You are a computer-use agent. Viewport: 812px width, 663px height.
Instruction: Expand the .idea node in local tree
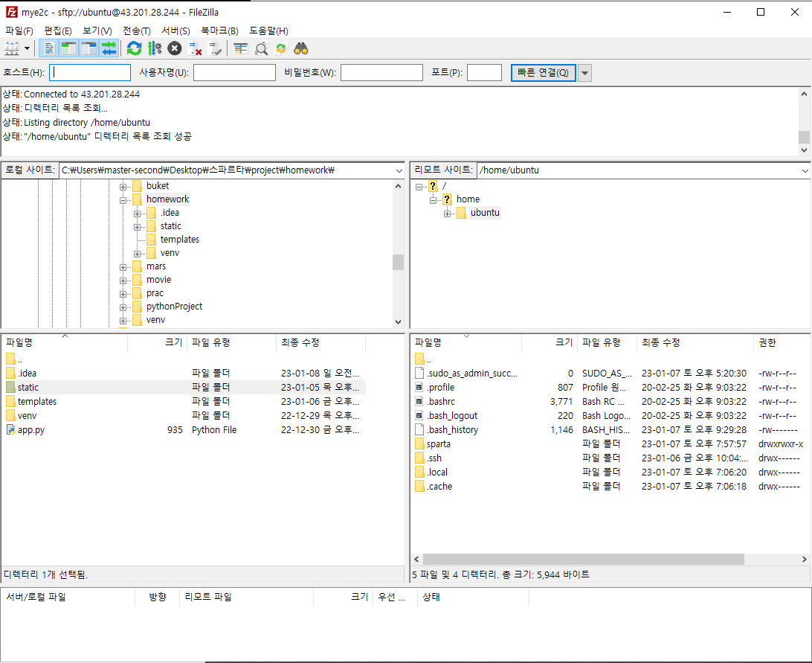[x=138, y=214]
